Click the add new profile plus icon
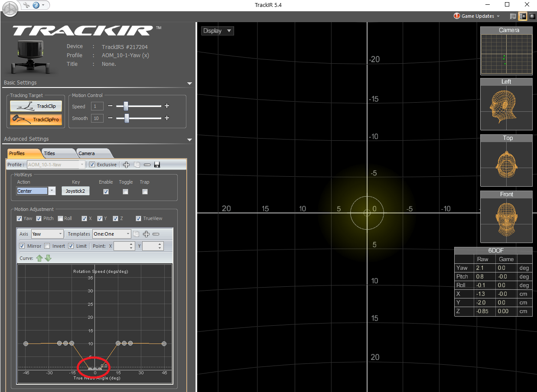This screenshot has width=537, height=392. (127, 165)
